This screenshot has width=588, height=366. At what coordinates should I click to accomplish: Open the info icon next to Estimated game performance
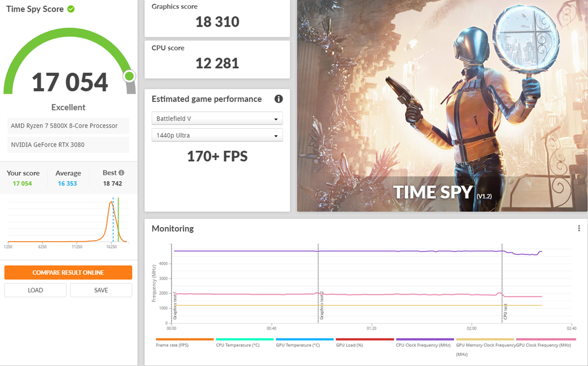279,99
